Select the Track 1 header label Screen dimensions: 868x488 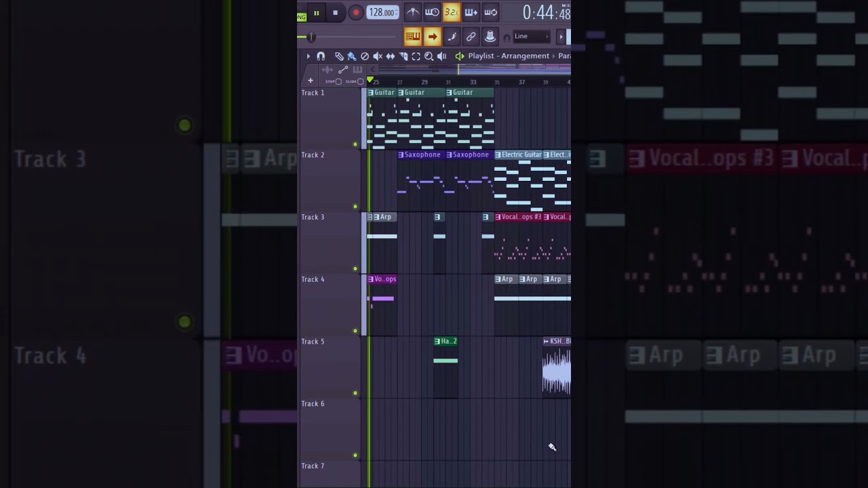click(313, 93)
